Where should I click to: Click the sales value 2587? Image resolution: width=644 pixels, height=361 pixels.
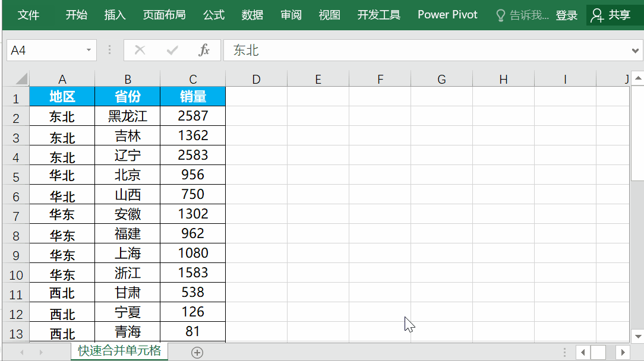(x=193, y=116)
